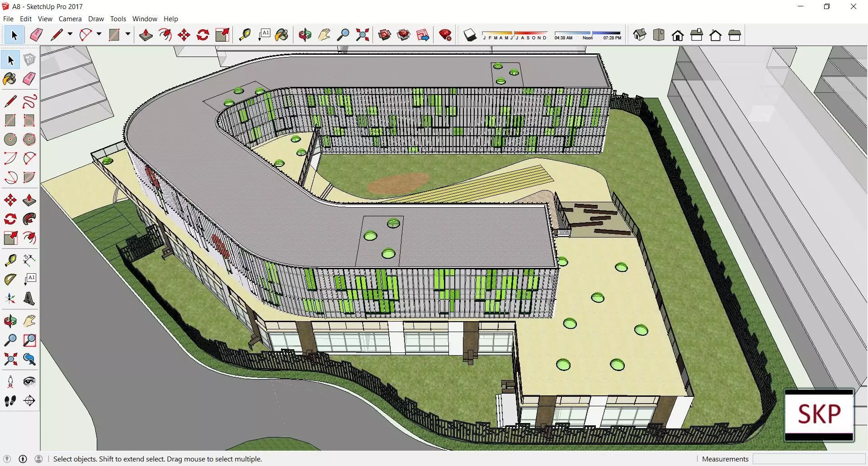Choose the Circle tool
The height and width of the screenshot is (466, 868).
(10, 139)
